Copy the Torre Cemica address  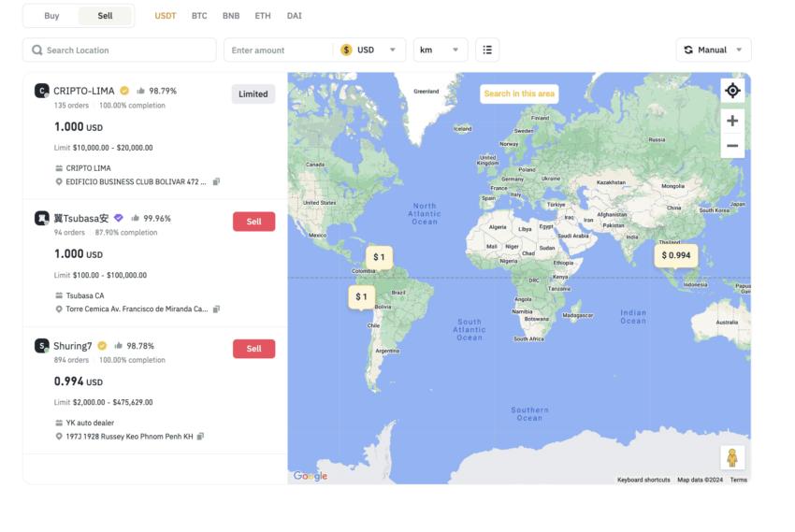(216, 309)
